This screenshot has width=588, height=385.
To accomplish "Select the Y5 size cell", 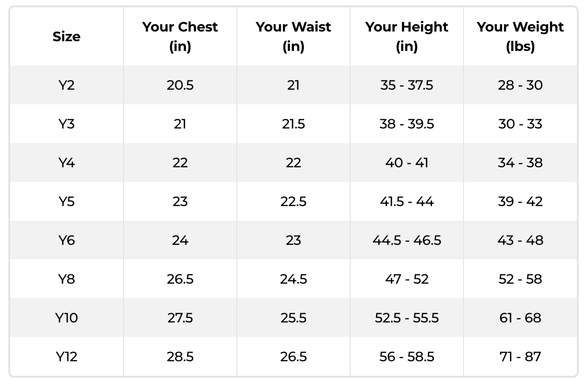I will pyautogui.click(x=66, y=202).
